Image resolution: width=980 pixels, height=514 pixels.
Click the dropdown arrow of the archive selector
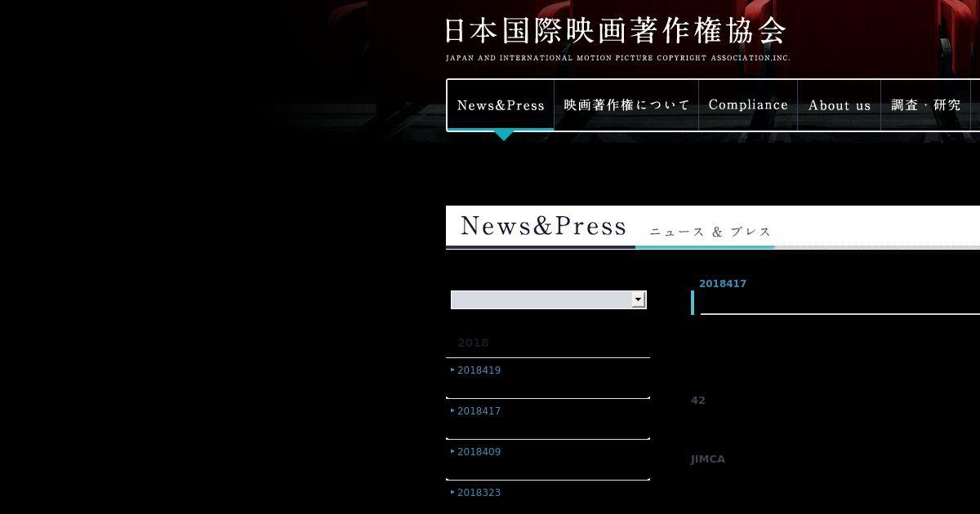coord(639,299)
